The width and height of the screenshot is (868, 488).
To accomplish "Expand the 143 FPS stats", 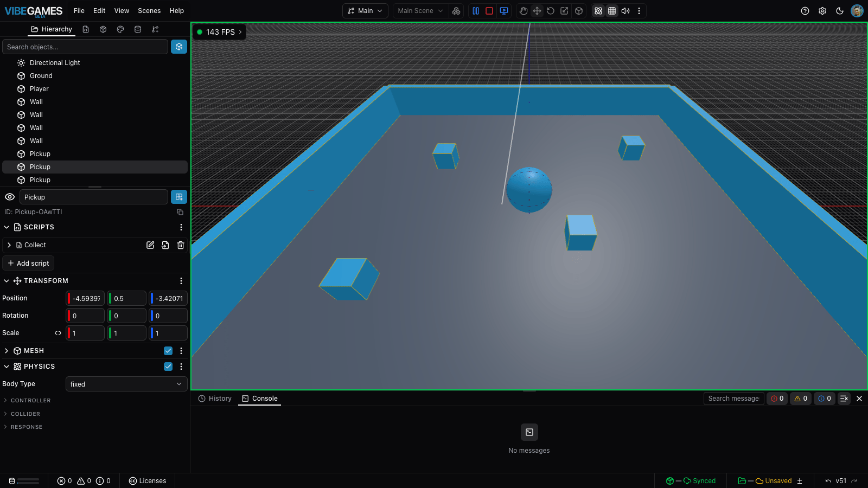I will (x=220, y=32).
